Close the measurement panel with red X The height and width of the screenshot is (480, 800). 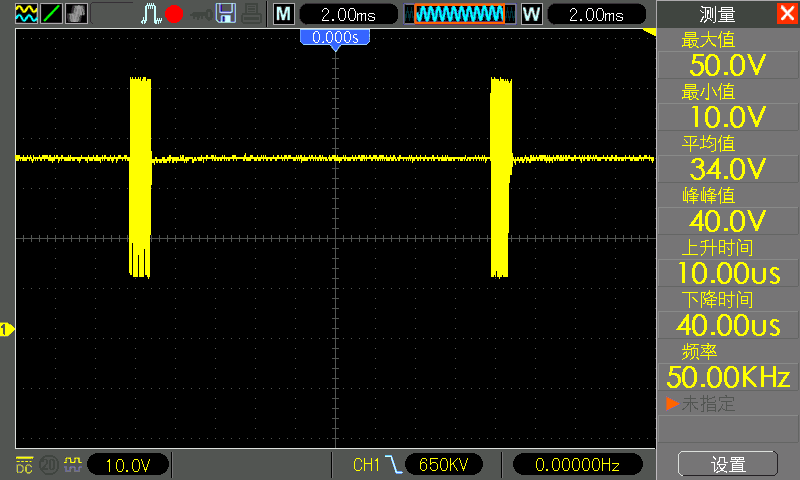787,13
